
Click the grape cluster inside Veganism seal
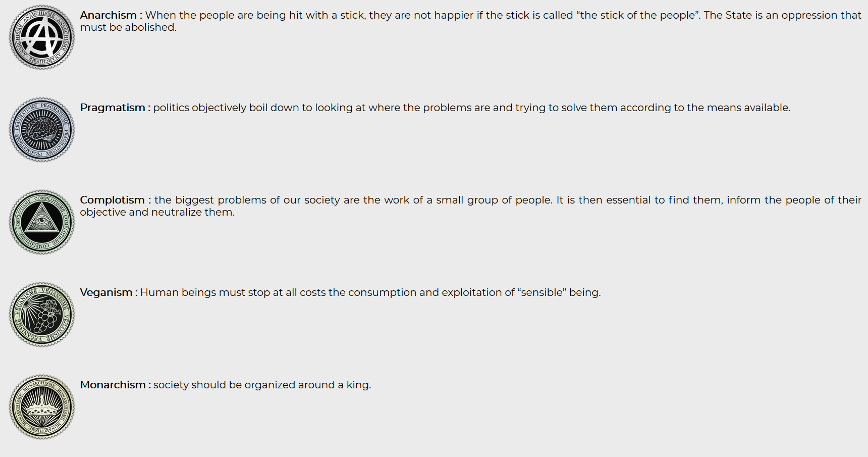click(x=46, y=318)
